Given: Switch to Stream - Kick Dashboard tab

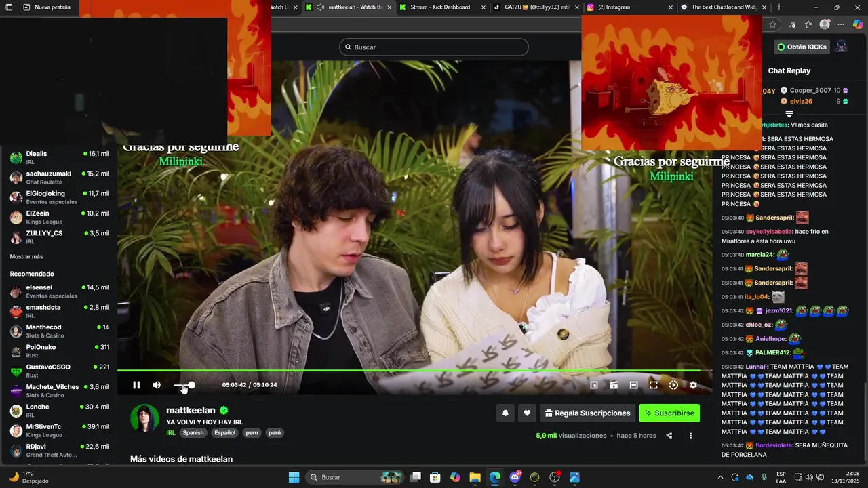Looking at the screenshot, I should coord(442,7).
